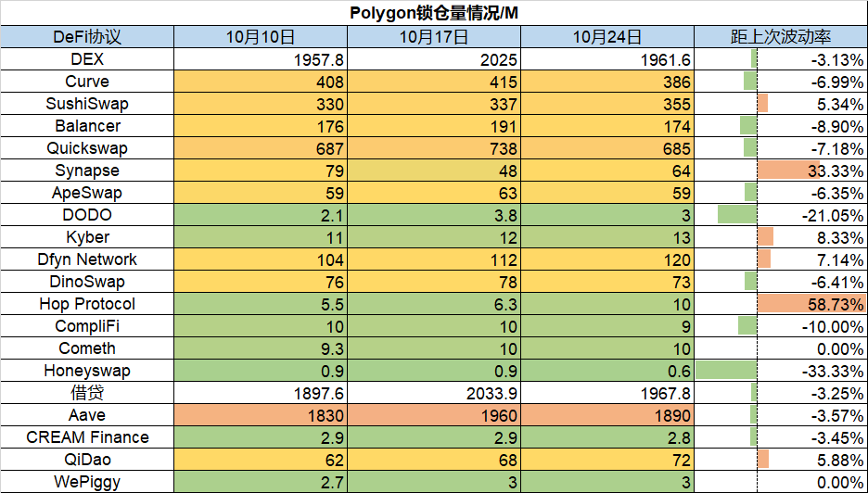Select the Honeyswap protocol cell
This screenshot has height=493, width=868.
[87, 370]
